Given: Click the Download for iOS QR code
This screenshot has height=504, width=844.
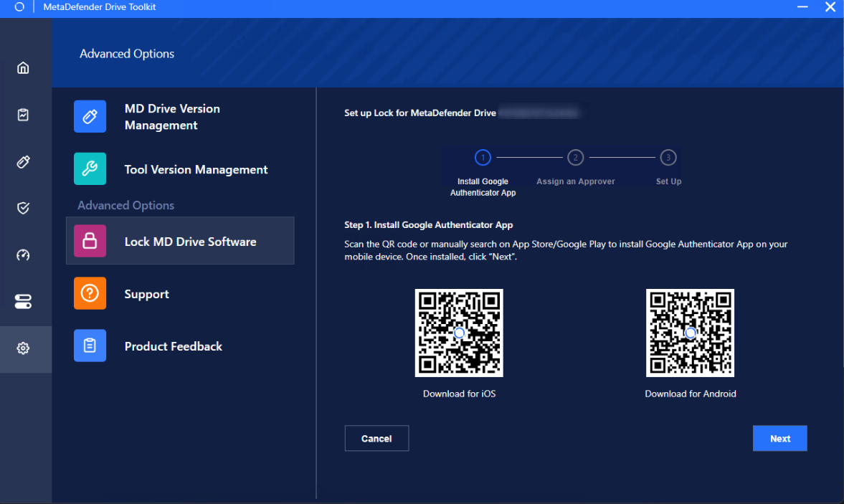Looking at the screenshot, I should [459, 333].
